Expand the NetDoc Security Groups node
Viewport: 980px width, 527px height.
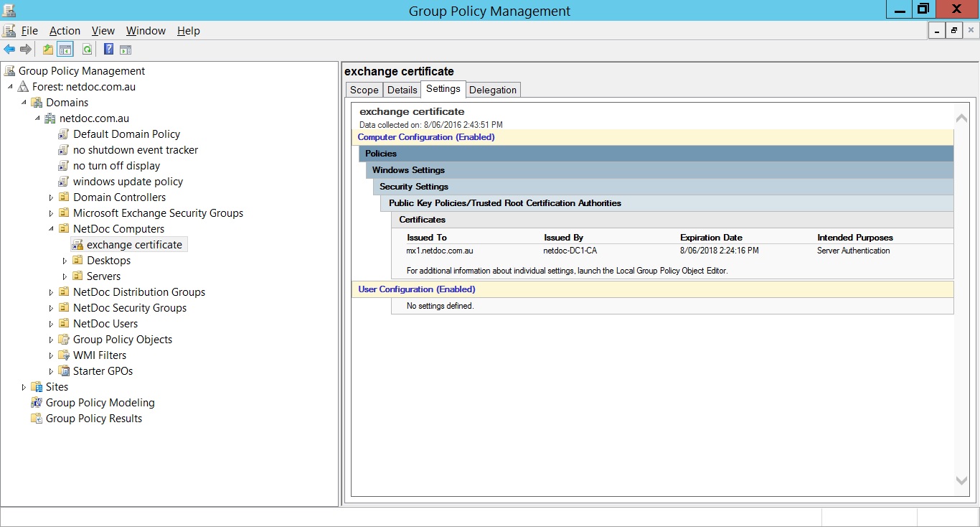51,308
